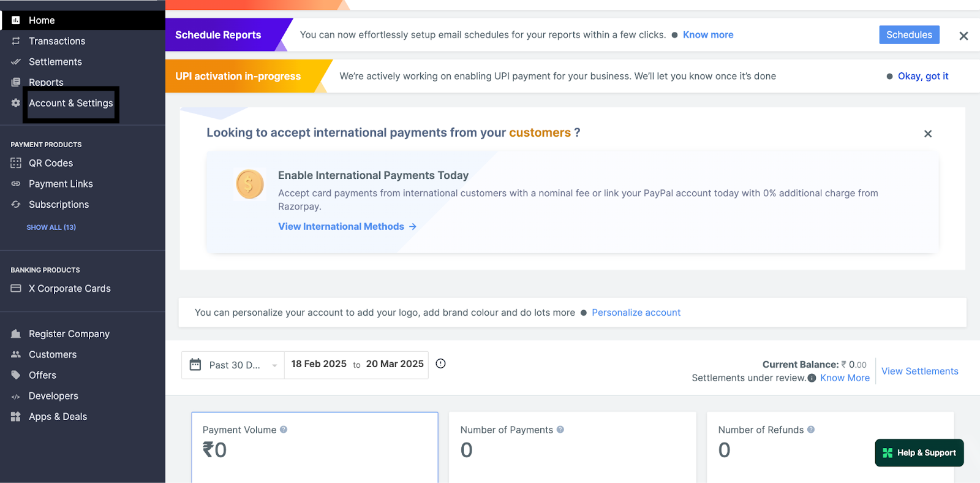This screenshot has width=980, height=483.
Task: Click the Home icon in sidebar
Action: (16, 20)
